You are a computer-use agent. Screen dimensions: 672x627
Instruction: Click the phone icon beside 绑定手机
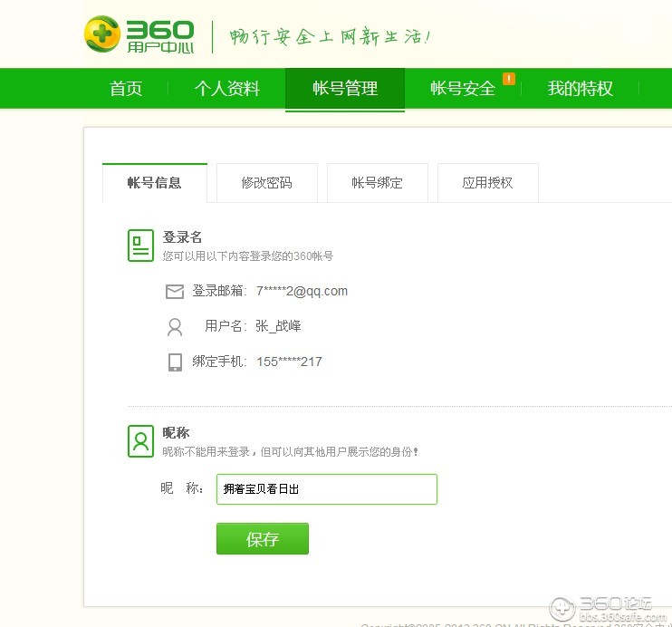coord(175,362)
